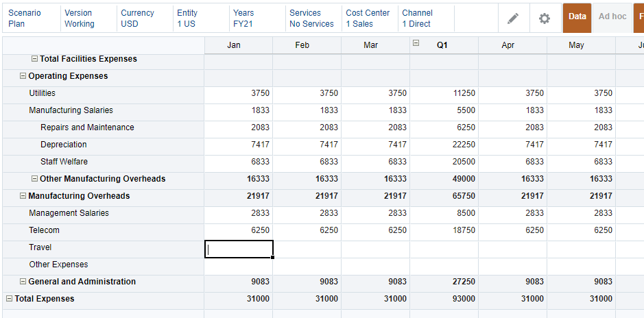
Task: Change Cost Center 1 Sales member
Action: click(370, 19)
